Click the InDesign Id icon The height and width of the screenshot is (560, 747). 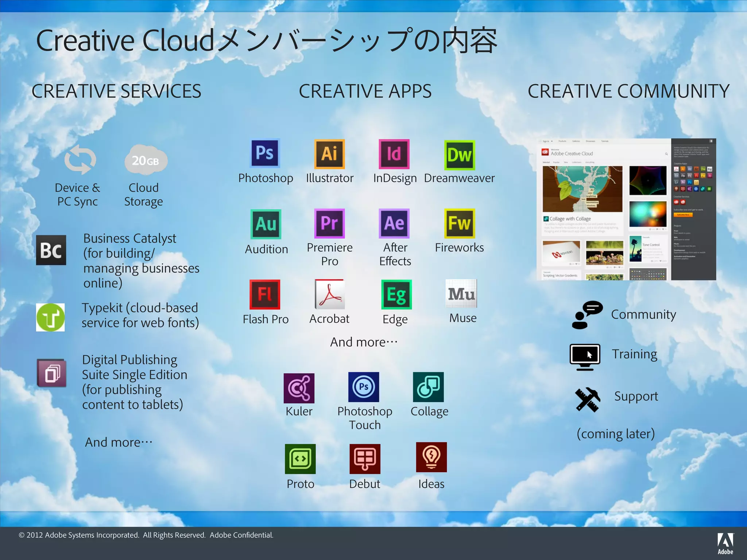[x=394, y=154]
